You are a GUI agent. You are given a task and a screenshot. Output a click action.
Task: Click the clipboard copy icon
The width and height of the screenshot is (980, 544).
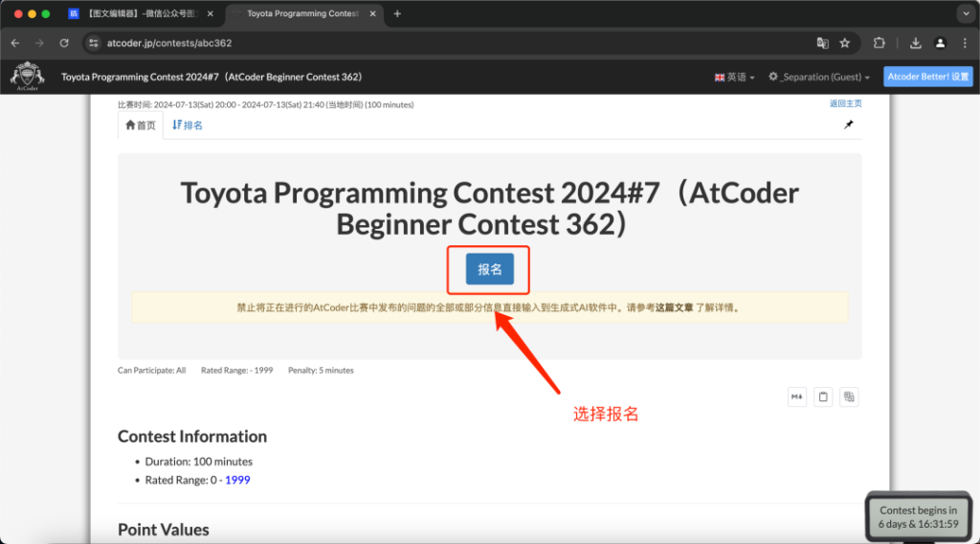[823, 397]
